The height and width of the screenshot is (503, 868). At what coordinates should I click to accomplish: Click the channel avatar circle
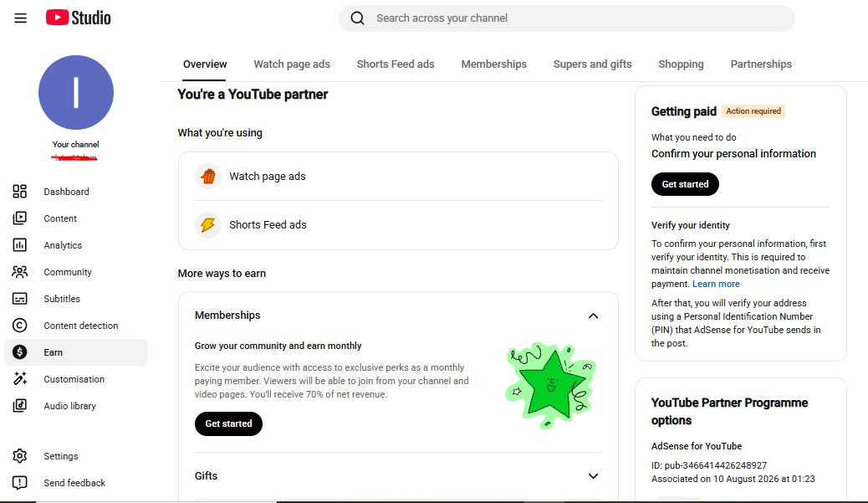76,93
